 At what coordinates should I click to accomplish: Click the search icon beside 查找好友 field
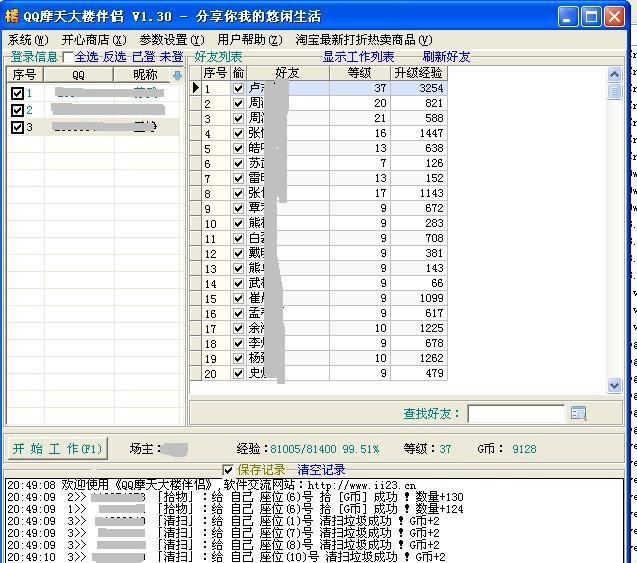578,413
